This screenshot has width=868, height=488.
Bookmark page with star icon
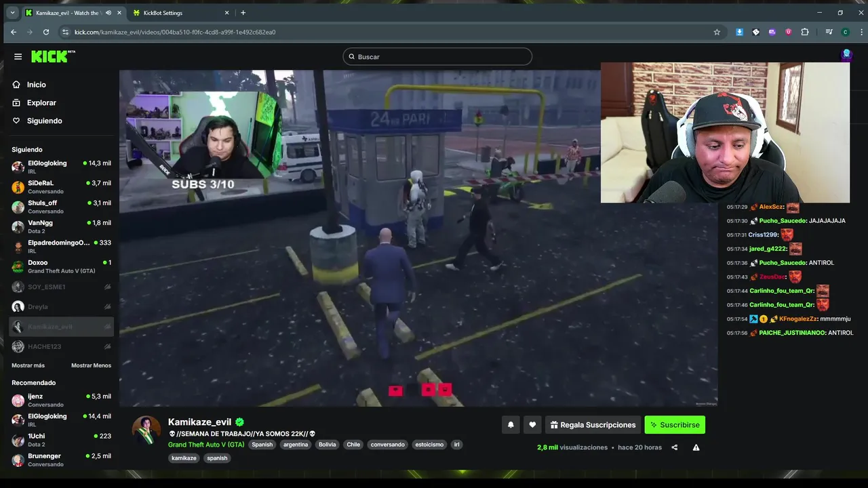click(717, 32)
